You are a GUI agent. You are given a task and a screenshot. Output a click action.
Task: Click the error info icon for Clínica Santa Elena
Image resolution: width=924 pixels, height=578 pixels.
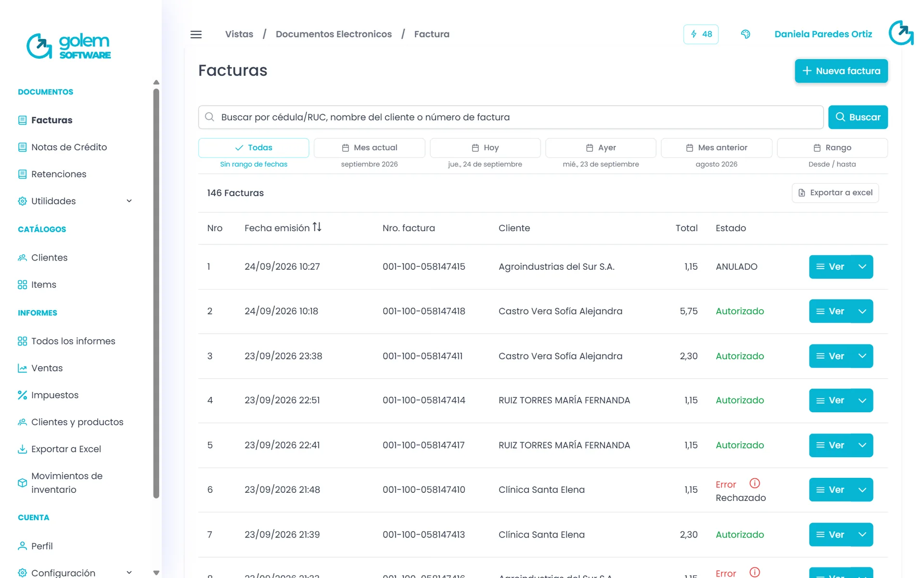[x=755, y=483]
